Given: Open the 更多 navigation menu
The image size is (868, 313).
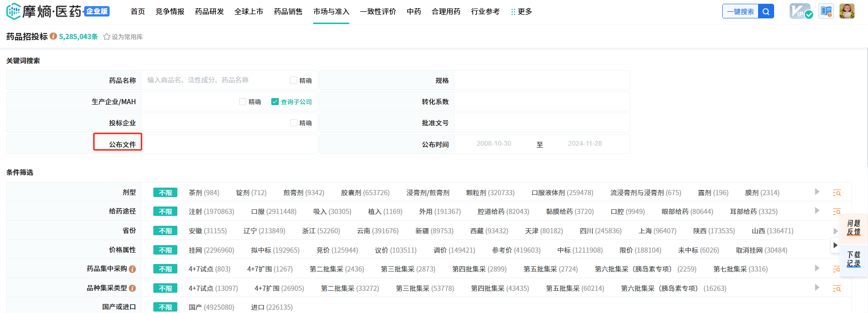Looking at the screenshot, I should (x=521, y=12).
